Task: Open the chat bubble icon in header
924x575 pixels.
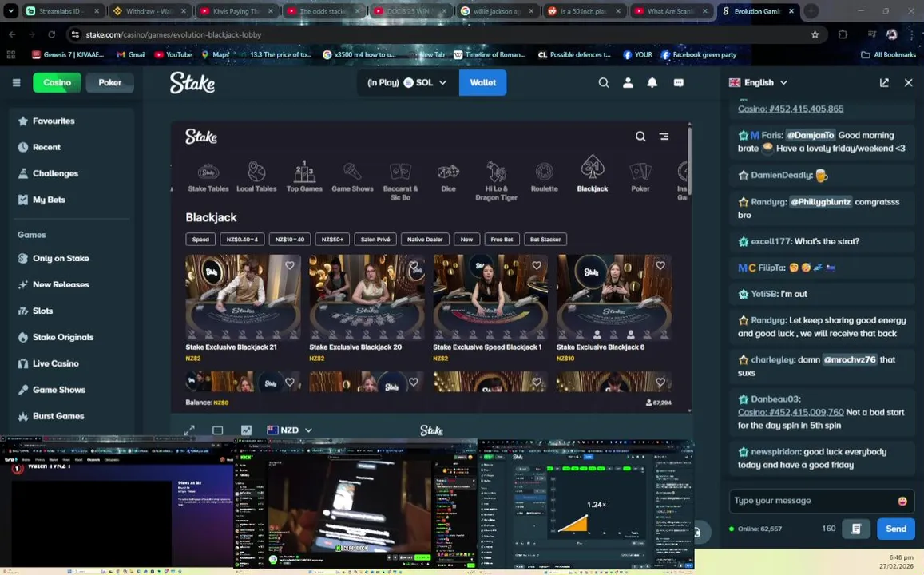Action: tap(678, 83)
